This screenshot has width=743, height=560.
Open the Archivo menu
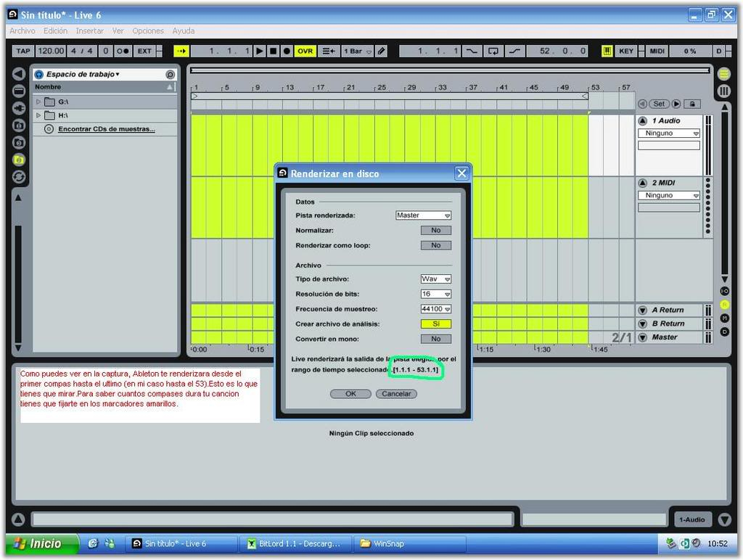(x=22, y=31)
